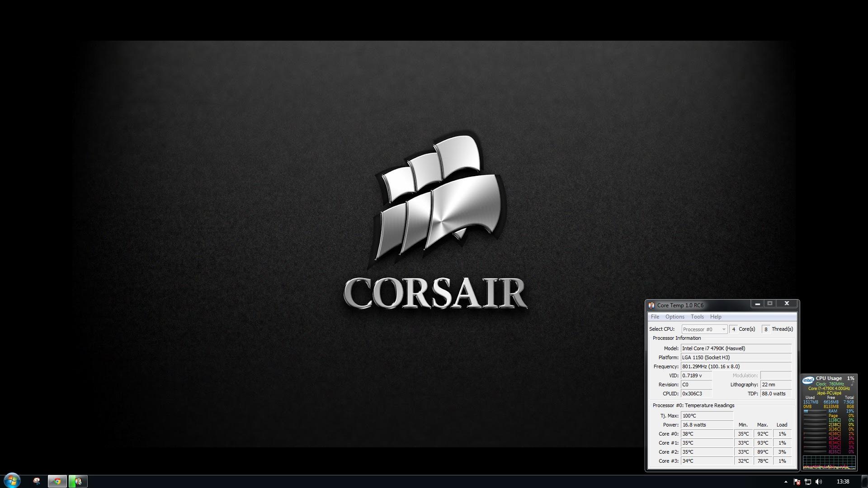This screenshot has height=488, width=868.
Task: Open volume speaker tray icon
Action: click(819, 482)
